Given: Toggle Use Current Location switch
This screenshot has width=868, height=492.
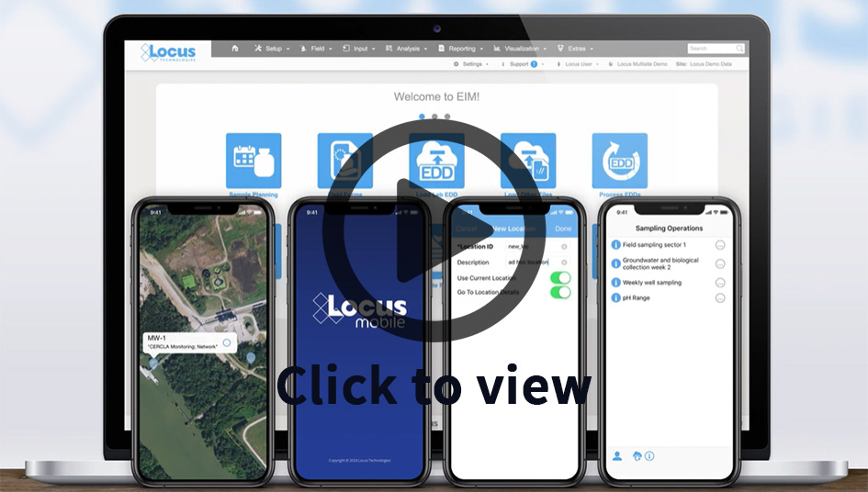Looking at the screenshot, I should [x=560, y=277].
